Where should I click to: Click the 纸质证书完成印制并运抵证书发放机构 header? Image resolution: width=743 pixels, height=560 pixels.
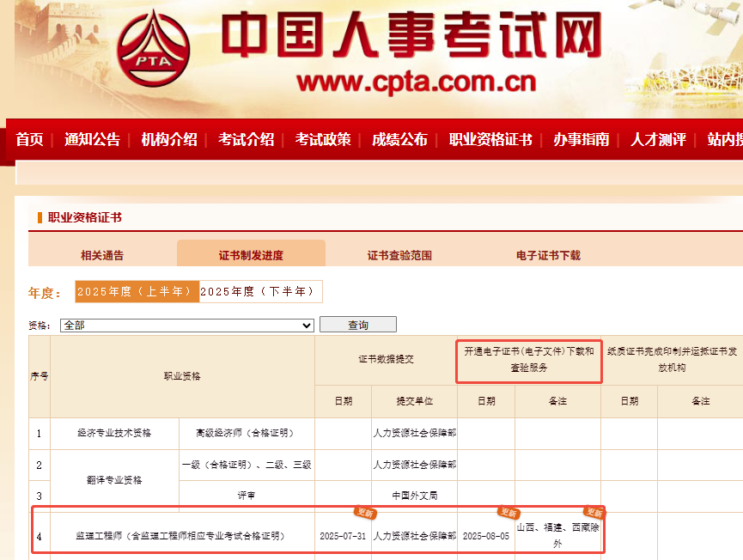point(672,360)
